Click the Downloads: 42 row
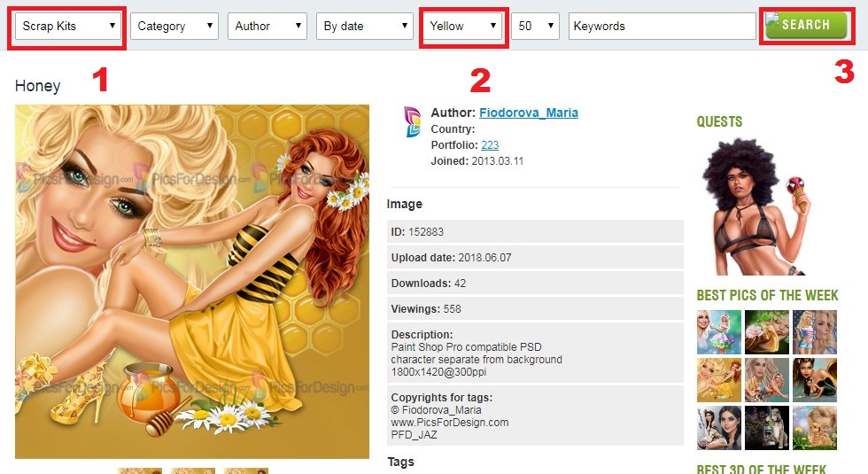Viewport: 868px width, 474px height. (x=535, y=283)
